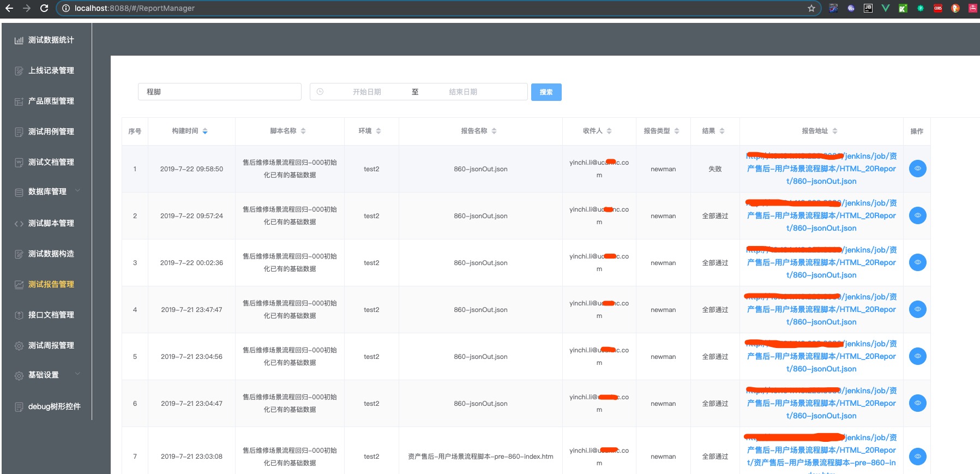Expand the 基础设置 submenu arrow
The width and height of the screenshot is (980, 474).
pyautogui.click(x=77, y=374)
